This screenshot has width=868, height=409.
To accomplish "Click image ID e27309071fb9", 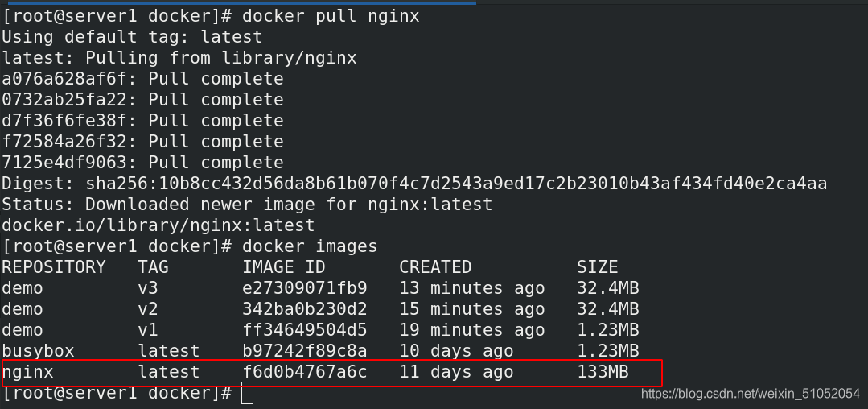I will [304, 288].
